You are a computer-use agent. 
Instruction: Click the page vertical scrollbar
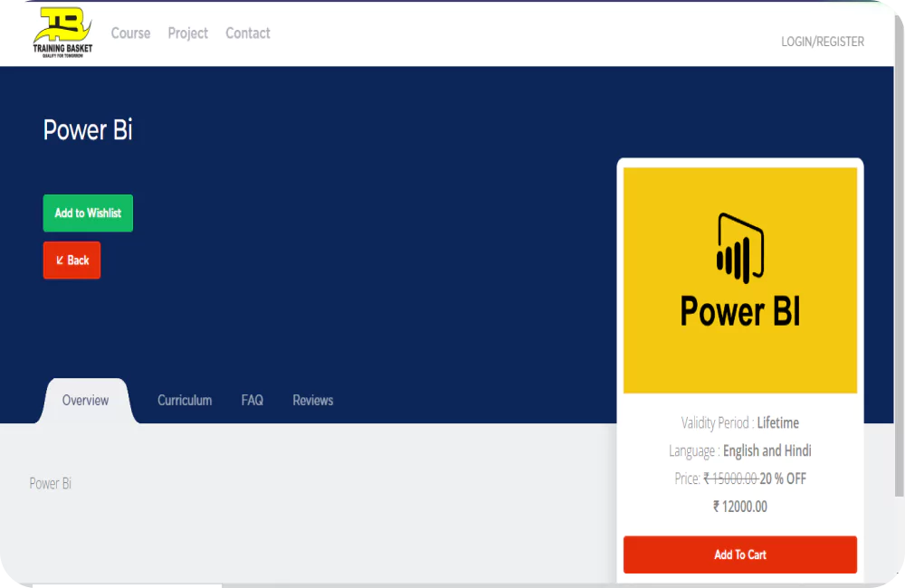[900, 254]
